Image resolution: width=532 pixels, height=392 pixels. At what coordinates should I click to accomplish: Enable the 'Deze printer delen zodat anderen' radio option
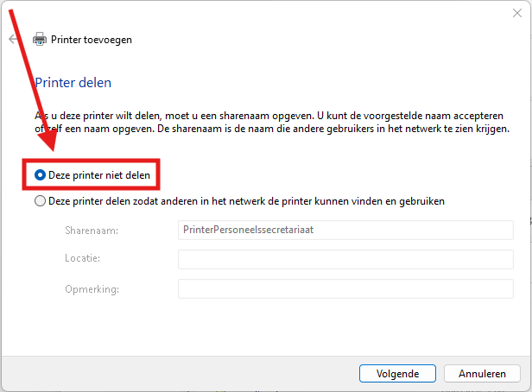(40, 201)
